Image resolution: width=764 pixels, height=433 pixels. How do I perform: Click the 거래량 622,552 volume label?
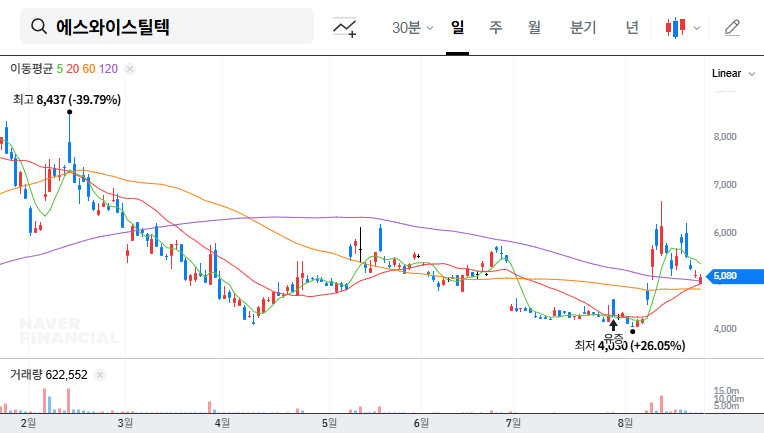coord(49,375)
